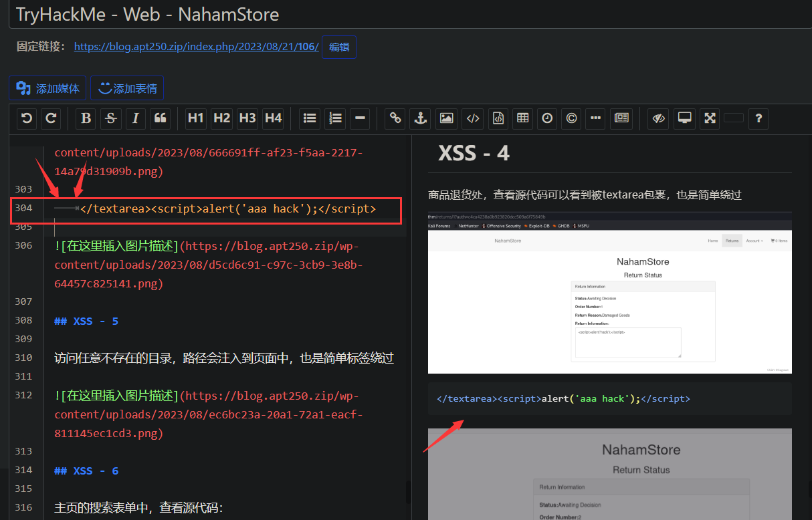Apply italic formatting from the toolbar

(136, 118)
